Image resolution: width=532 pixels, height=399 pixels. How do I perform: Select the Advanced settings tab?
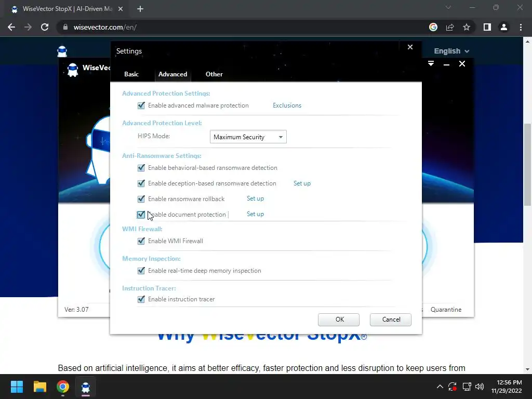click(172, 74)
